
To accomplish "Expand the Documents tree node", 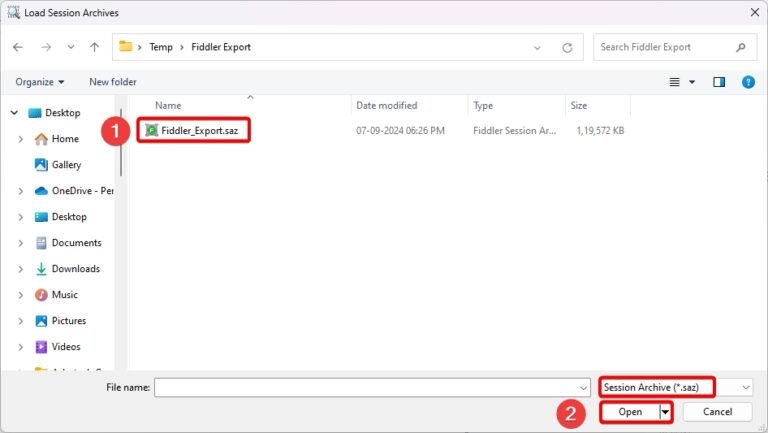I will (21, 243).
